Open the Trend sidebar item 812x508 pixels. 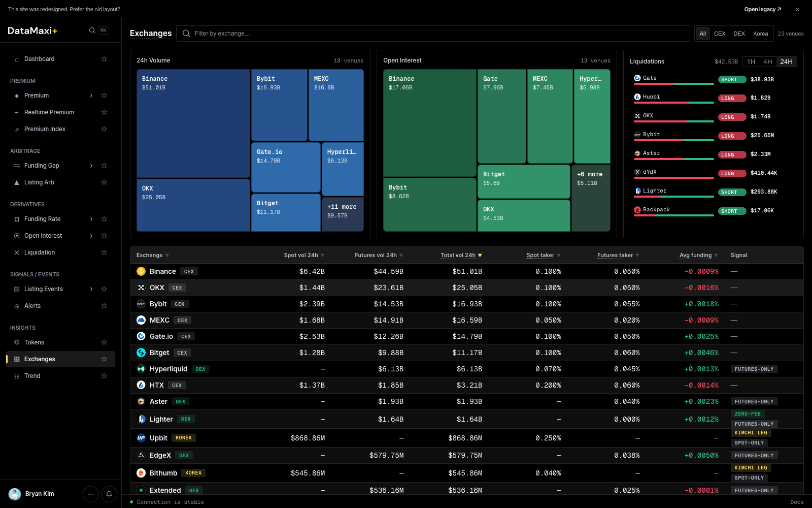click(x=60, y=376)
